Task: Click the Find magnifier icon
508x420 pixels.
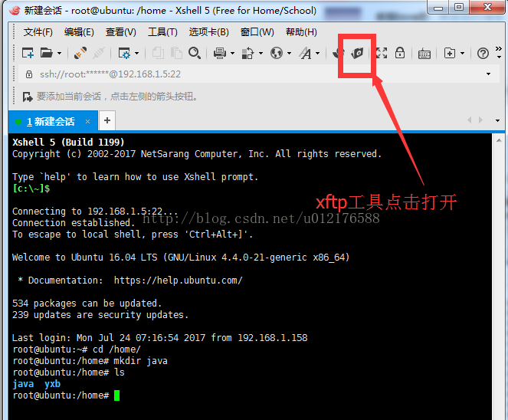Action: 195,53
